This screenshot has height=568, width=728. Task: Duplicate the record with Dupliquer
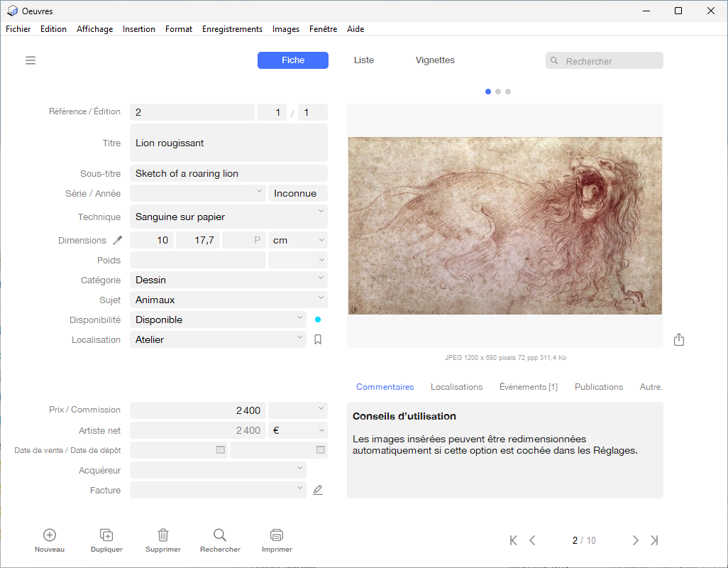pyautogui.click(x=106, y=535)
